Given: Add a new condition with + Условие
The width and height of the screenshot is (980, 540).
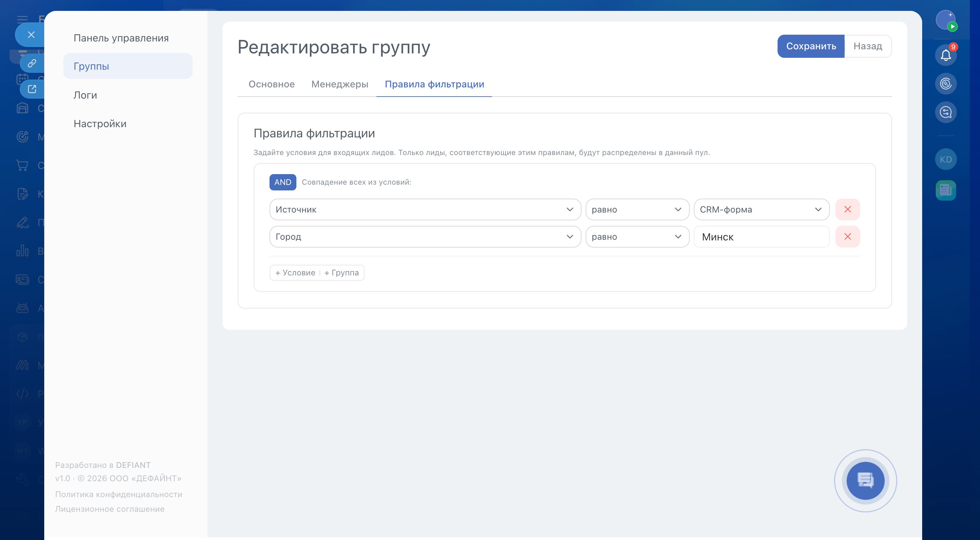Looking at the screenshot, I should (295, 273).
